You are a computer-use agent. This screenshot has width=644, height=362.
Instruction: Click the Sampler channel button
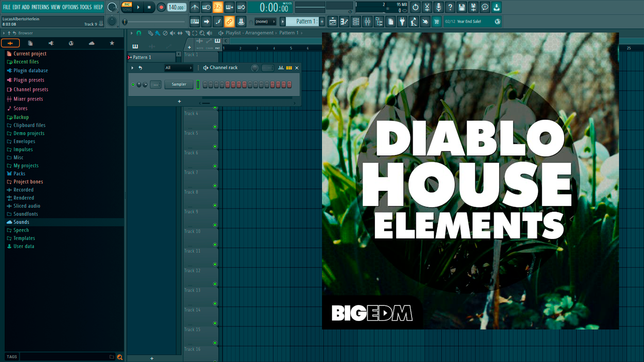[179, 84]
